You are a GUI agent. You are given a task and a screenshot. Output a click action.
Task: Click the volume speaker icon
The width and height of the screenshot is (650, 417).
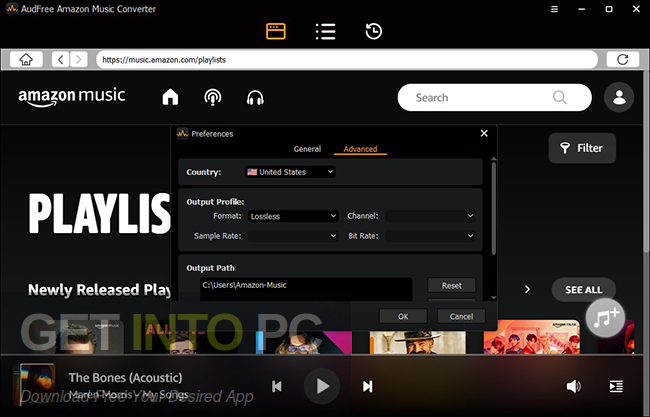point(573,386)
